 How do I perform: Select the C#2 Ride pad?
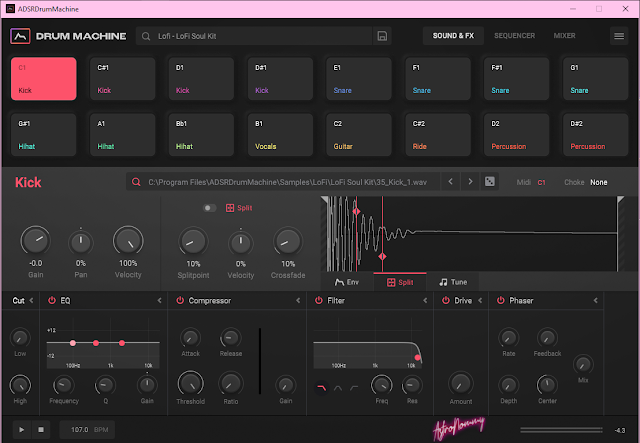point(438,135)
